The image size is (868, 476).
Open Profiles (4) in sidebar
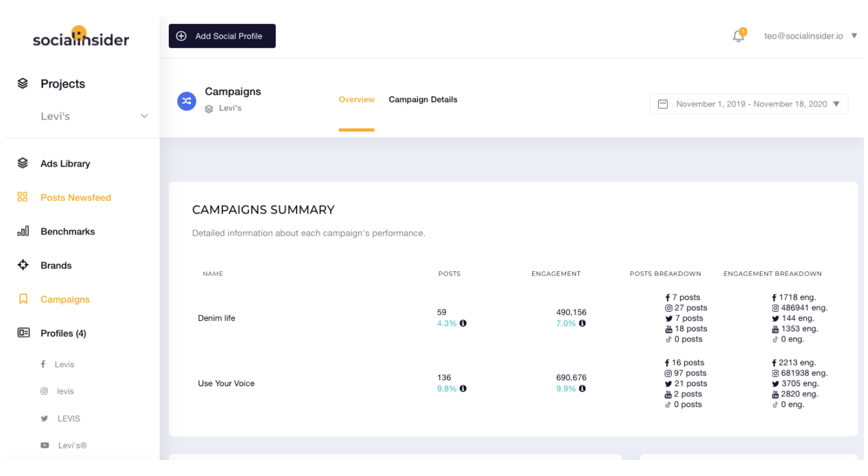63,333
